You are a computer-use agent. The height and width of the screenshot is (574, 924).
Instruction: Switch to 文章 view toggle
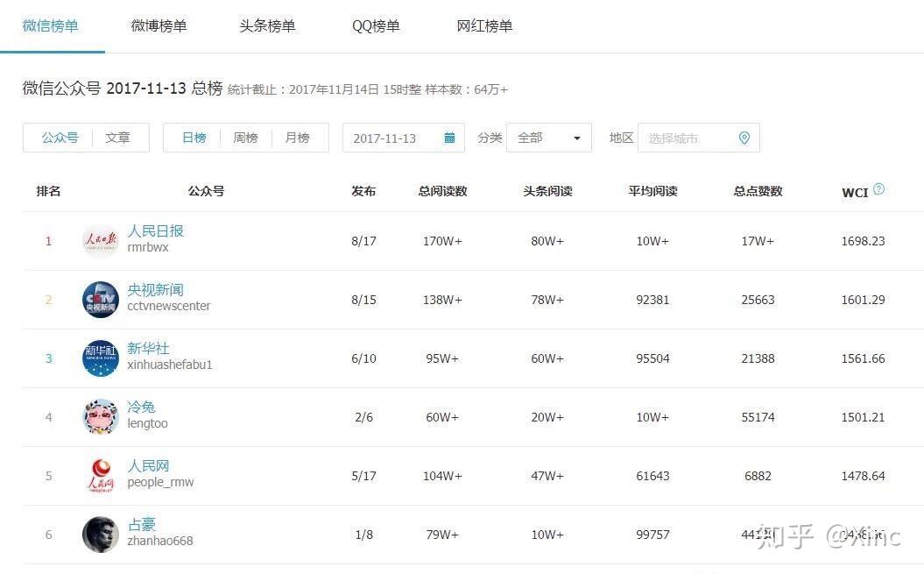117,138
